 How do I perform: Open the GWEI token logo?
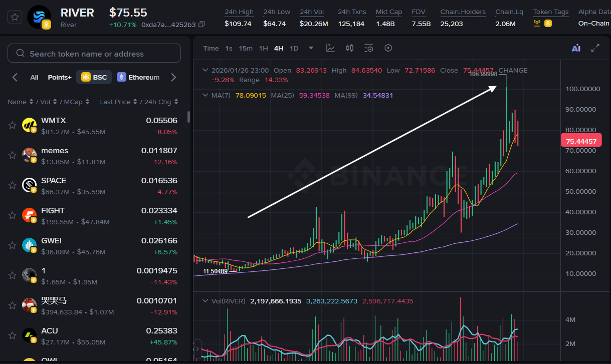click(30, 246)
